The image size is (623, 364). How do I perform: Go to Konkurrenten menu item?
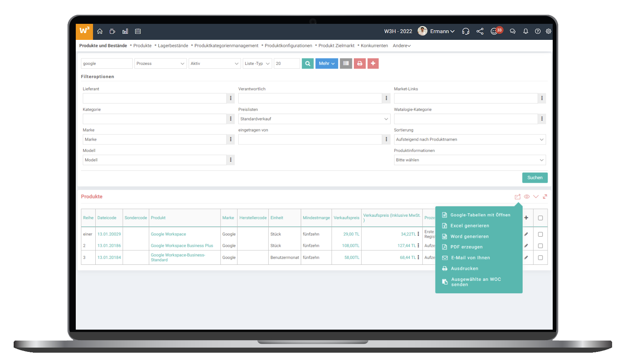pyautogui.click(x=374, y=46)
